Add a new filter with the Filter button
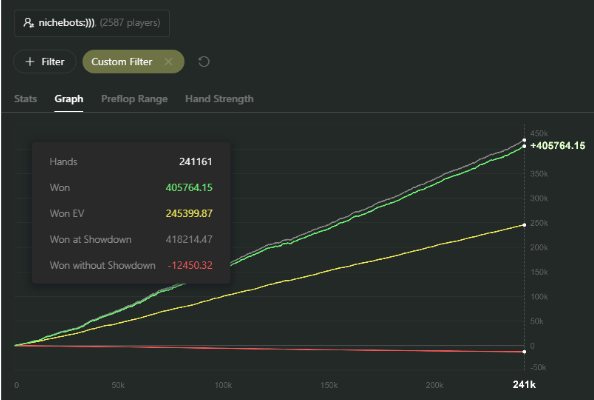 coord(45,61)
